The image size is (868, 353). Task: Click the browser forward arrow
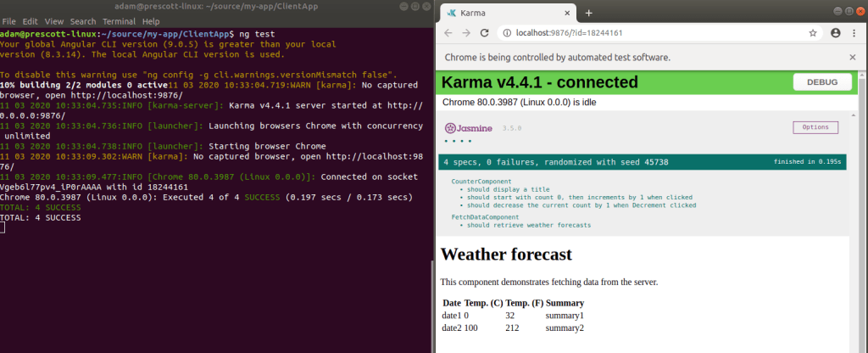466,33
